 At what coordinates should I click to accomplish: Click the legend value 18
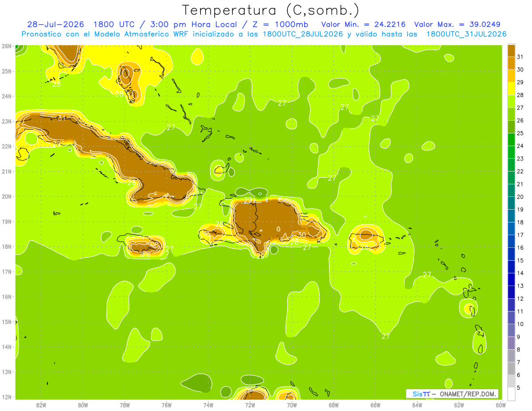click(x=520, y=222)
